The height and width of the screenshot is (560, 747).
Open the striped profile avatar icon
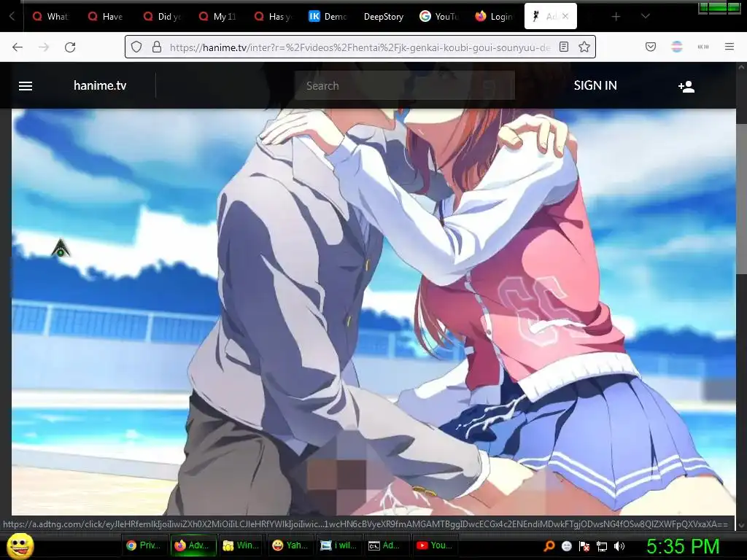click(676, 47)
